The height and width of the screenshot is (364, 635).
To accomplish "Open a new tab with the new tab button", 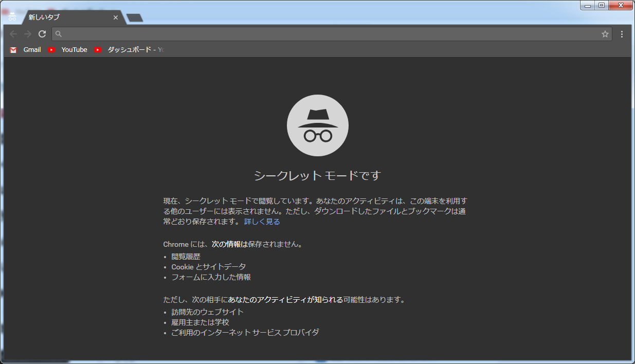I will [135, 18].
